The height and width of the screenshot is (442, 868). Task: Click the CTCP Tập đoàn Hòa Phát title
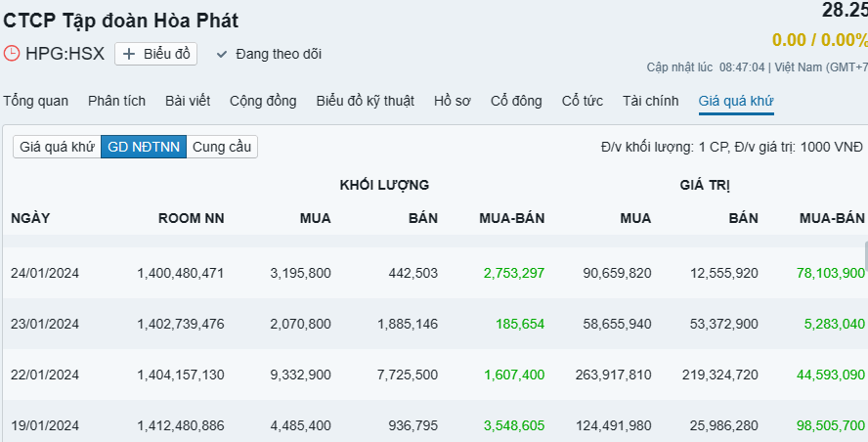point(121,21)
